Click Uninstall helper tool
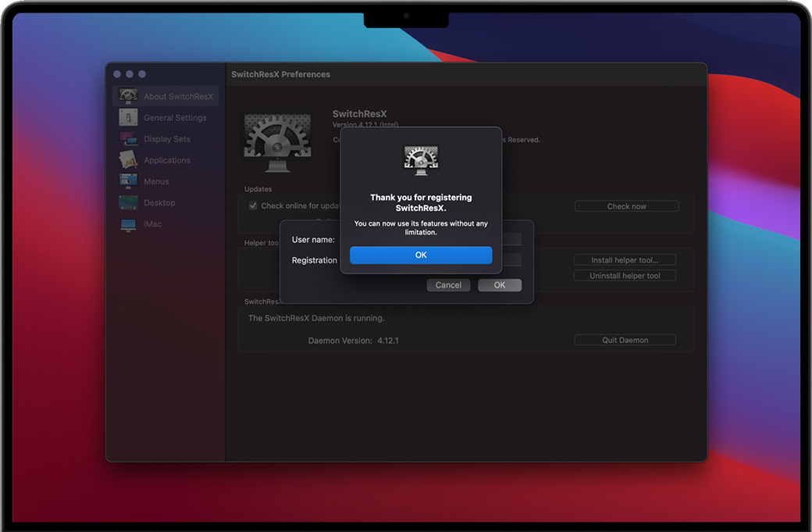The height and width of the screenshot is (532, 812). (x=625, y=276)
